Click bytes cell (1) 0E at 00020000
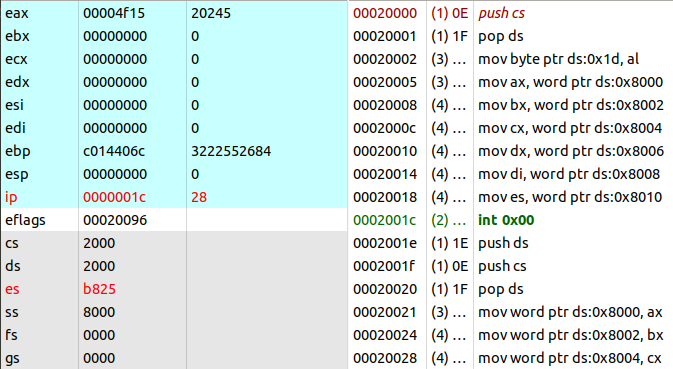The height and width of the screenshot is (369, 673). (449, 13)
